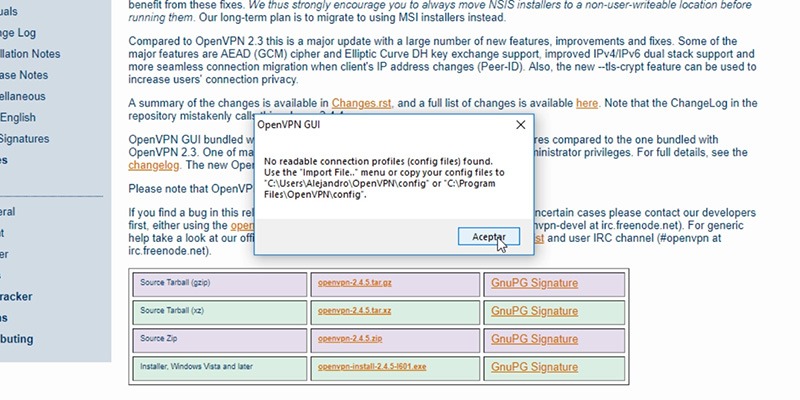Download openvpn-install-2.4.5-I601.exe installer
Screen dimensions: 800x400
[x=372, y=366]
